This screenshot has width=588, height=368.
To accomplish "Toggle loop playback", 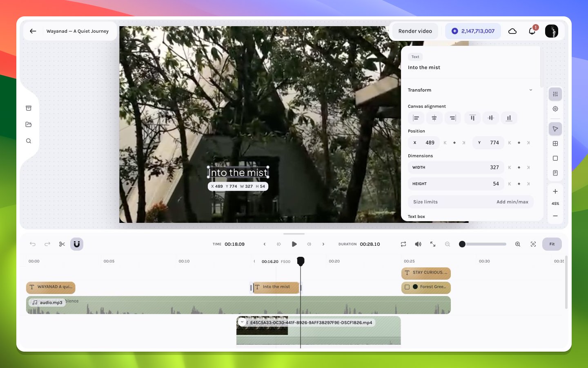I will tap(403, 244).
